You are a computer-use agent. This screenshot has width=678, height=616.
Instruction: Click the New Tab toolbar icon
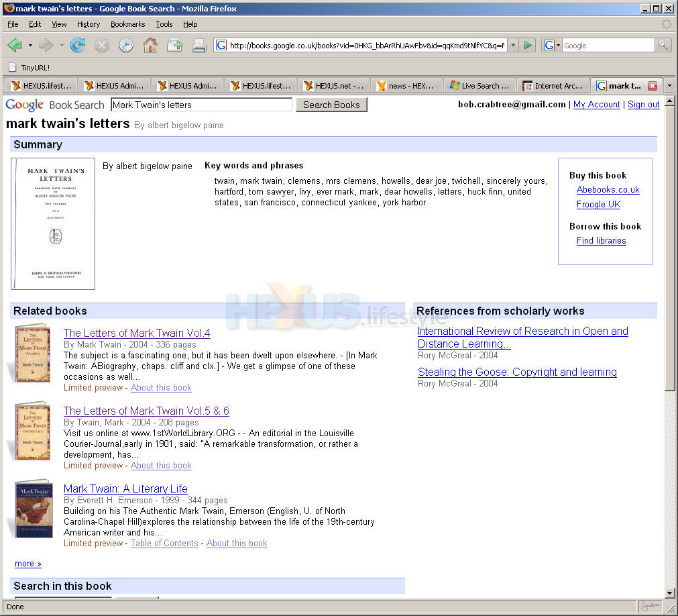click(x=174, y=45)
